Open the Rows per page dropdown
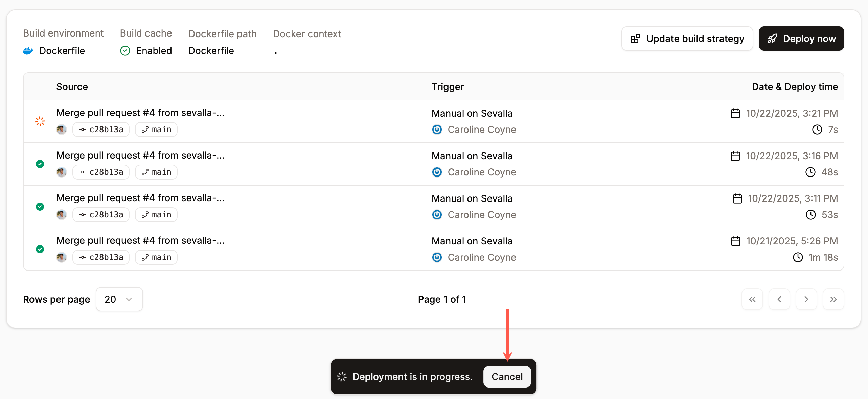The image size is (868, 399). [x=119, y=299]
